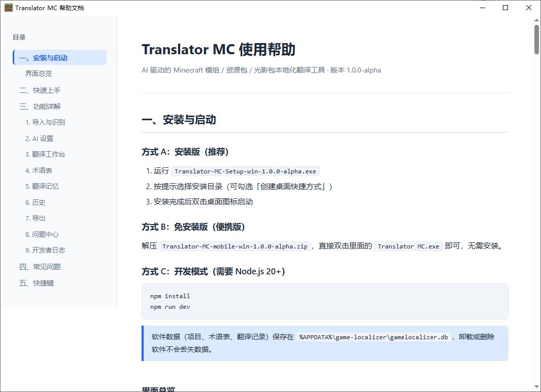541x392 pixels.
Task: Open 9. 开发者日志 entry
Action: [x=45, y=251]
